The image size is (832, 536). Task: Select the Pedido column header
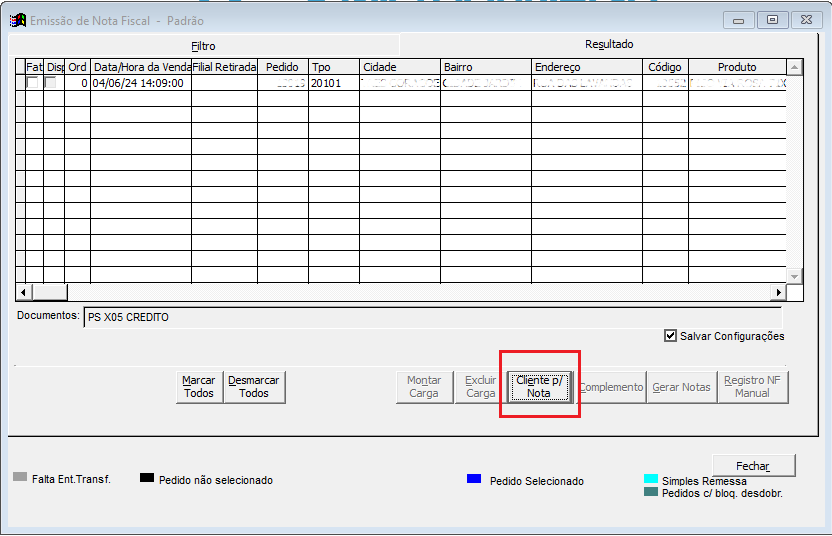tap(282, 67)
